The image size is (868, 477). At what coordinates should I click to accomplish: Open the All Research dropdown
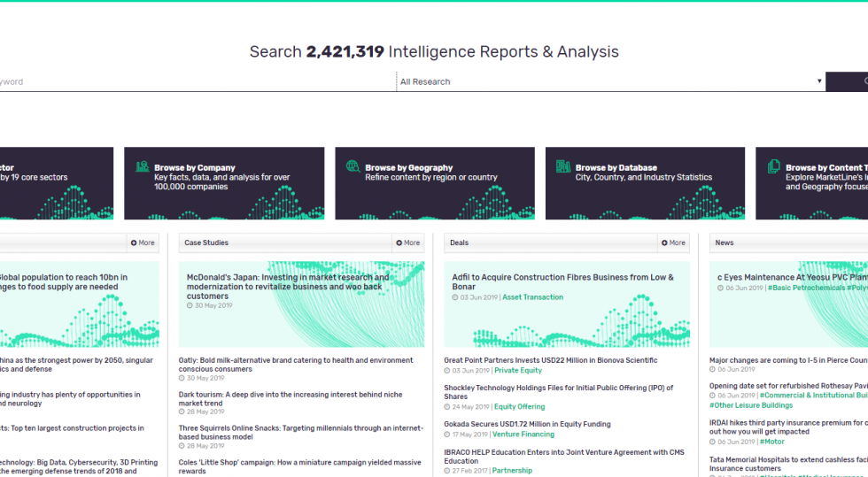(x=610, y=82)
